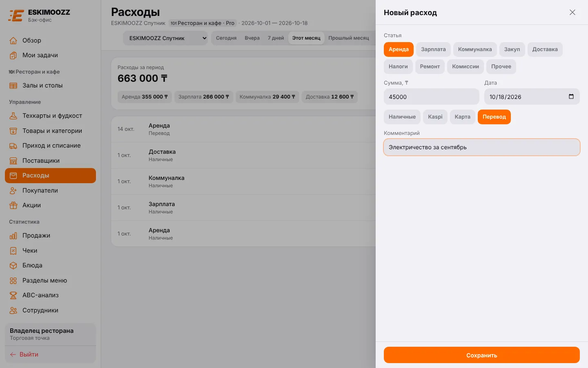
Task: Switch period to 7 дней
Action: [x=276, y=38]
